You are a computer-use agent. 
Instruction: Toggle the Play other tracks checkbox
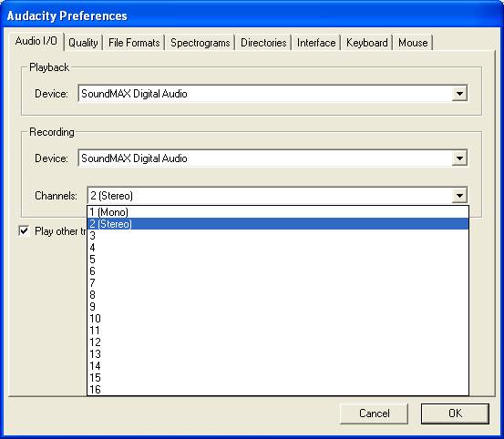24,231
